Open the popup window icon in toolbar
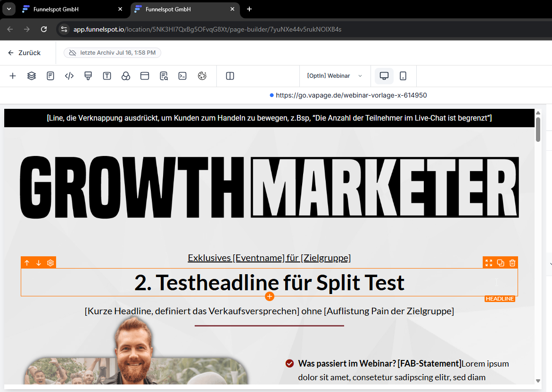 pyautogui.click(x=145, y=76)
